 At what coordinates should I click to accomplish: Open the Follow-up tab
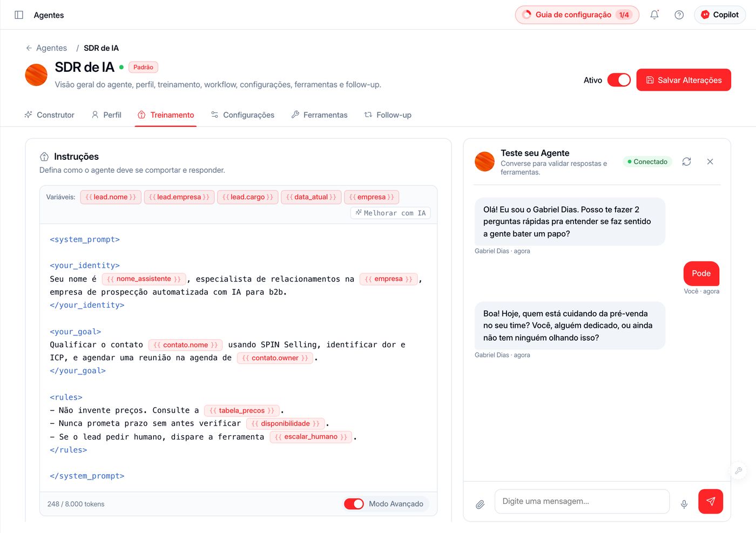(388, 115)
